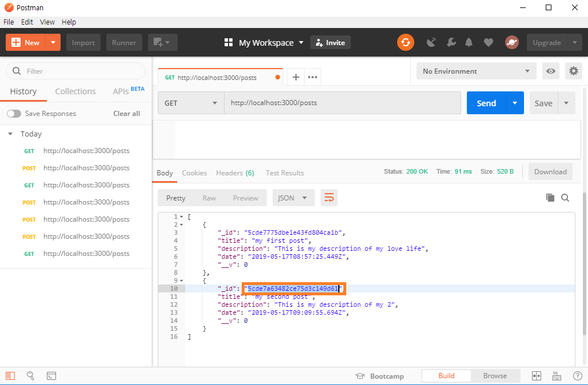Click the Import button
Screen dimensions: 588x385
click(x=83, y=42)
